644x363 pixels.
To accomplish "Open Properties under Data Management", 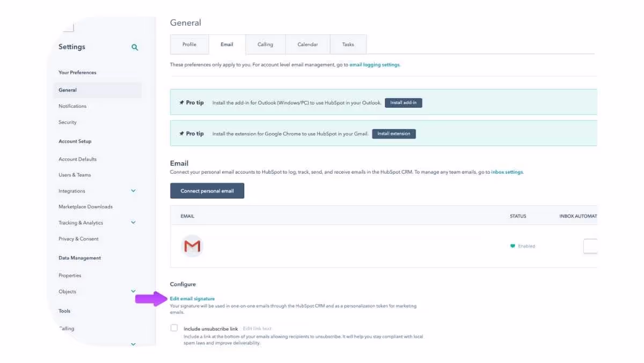I will tap(70, 276).
